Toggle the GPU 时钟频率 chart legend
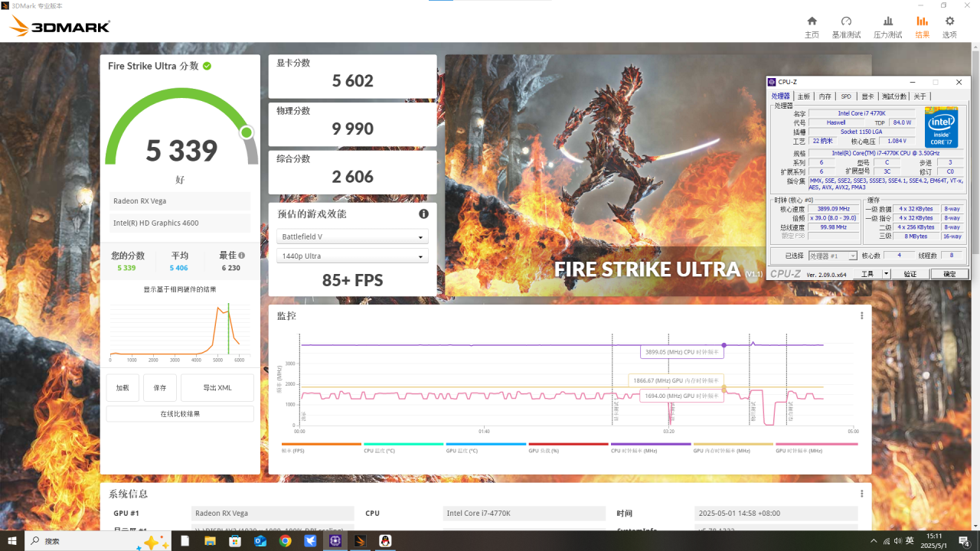This screenshot has height=551, width=980. (x=816, y=448)
